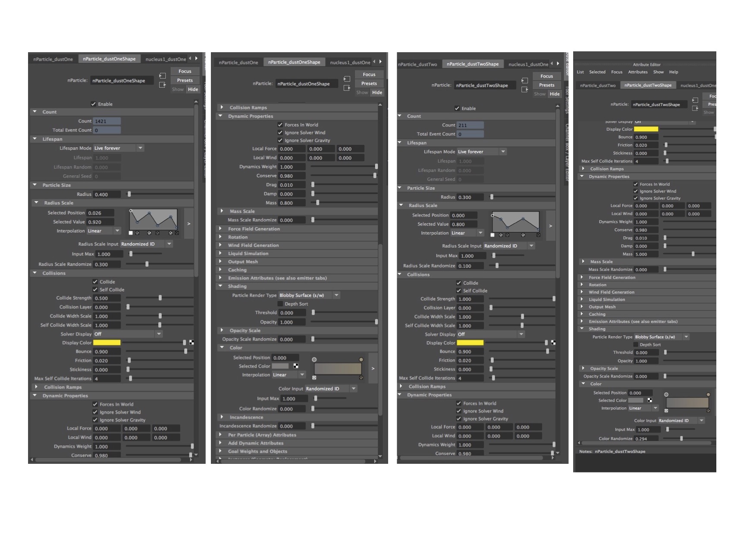756x535 pixels.
Task: Click Presets button in Count 1421 panel
Action: tap(185, 80)
